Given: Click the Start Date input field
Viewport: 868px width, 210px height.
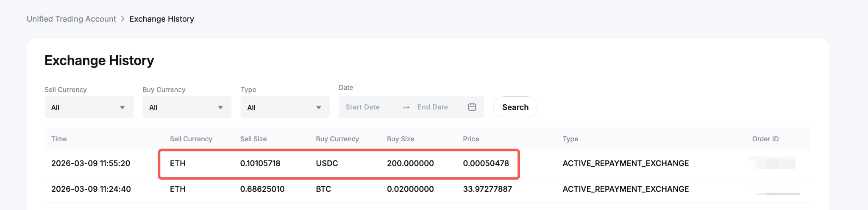Looking at the screenshot, I should click(363, 107).
